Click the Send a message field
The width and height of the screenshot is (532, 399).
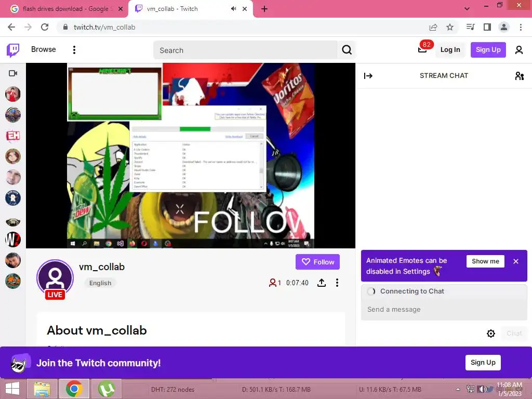[444, 310]
